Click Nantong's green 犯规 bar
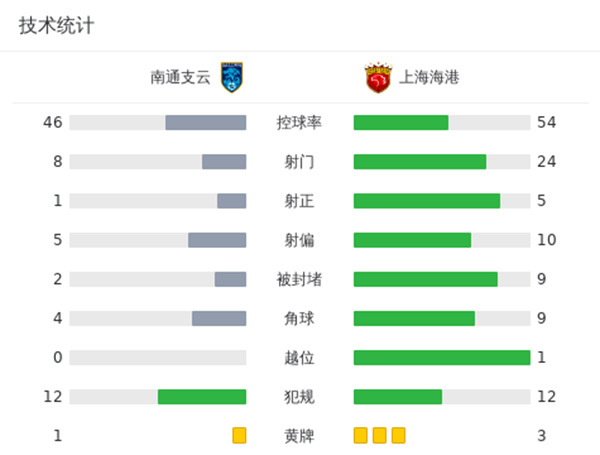 202,397
